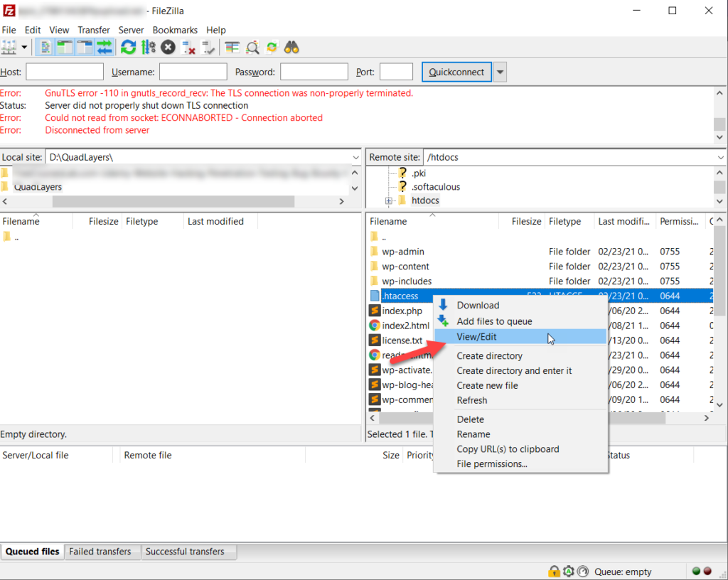The height and width of the screenshot is (580, 728).
Task: Expand the Remote site path dropdown
Action: (721, 157)
